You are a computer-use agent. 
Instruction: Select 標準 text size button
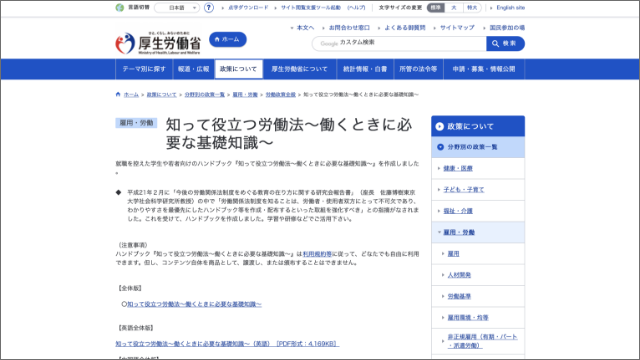pyautogui.click(x=436, y=8)
